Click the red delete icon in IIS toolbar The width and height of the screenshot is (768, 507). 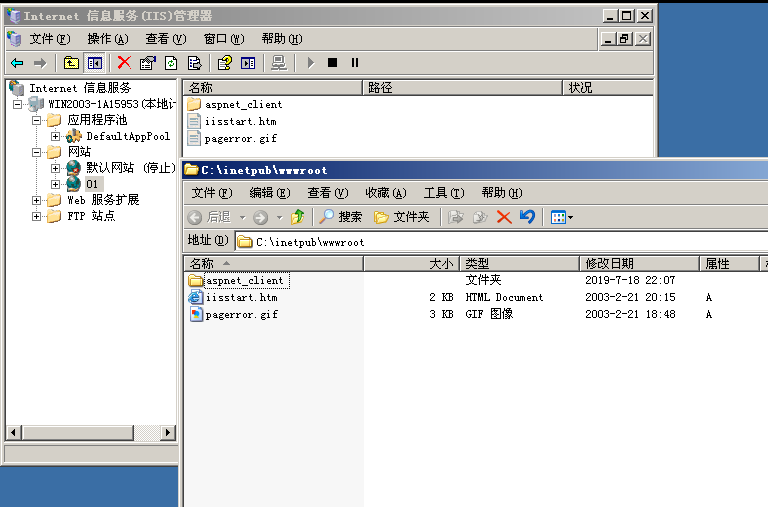pyautogui.click(x=124, y=63)
